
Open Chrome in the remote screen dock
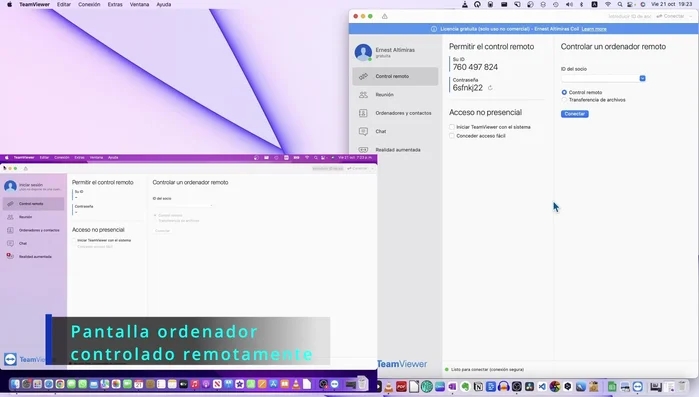point(60,384)
